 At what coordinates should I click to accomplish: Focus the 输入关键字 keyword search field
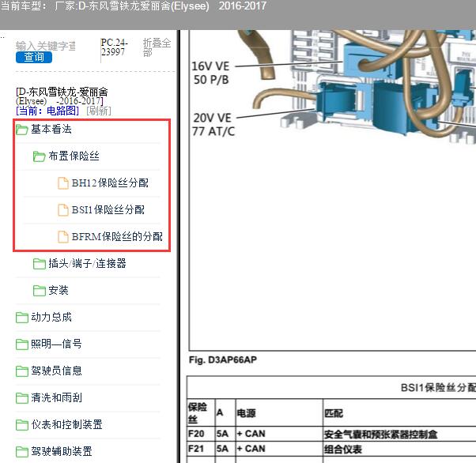[x=46, y=46]
